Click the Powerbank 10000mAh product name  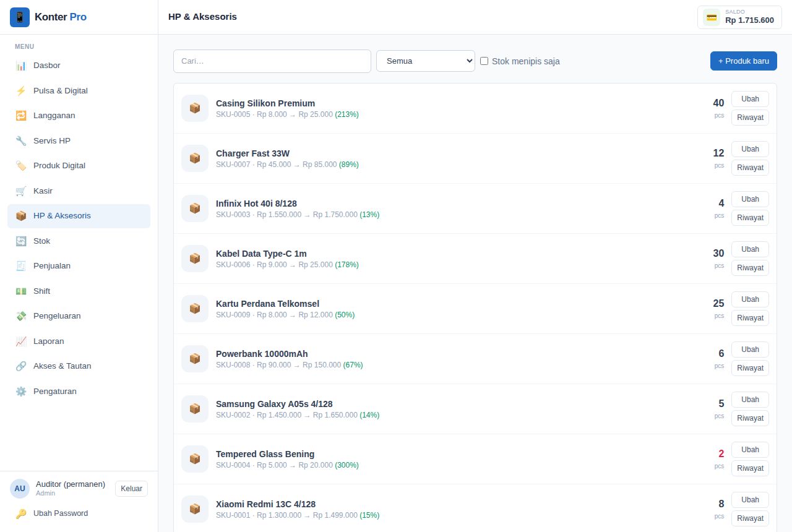262,354
